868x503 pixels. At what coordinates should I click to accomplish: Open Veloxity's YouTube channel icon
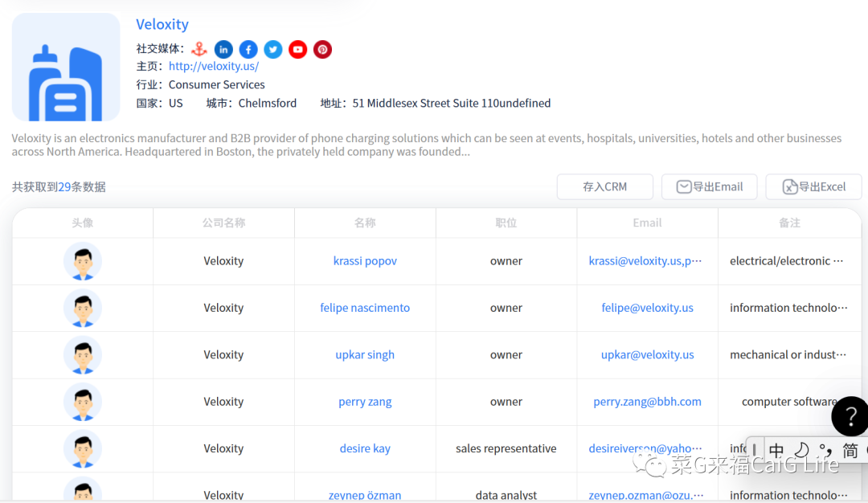[298, 49]
